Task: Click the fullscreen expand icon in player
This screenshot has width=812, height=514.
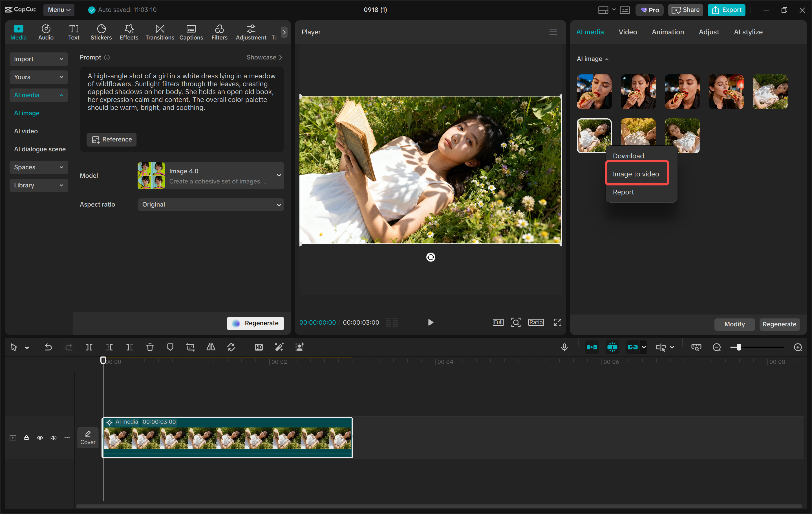Action: tap(557, 322)
